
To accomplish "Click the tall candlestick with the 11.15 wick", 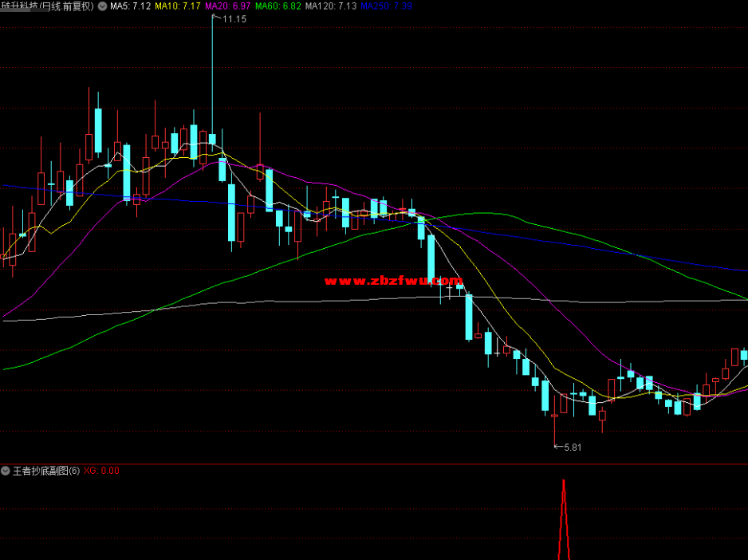I will pos(212,140).
